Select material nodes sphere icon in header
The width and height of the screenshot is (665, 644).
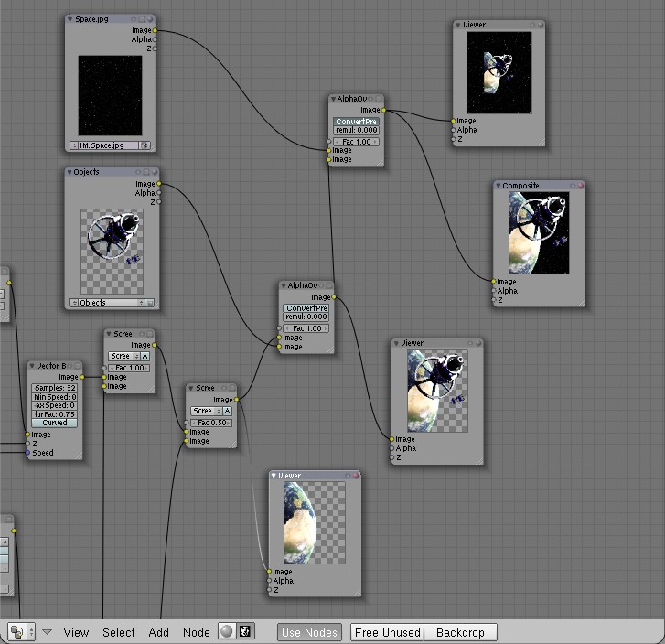click(x=227, y=632)
